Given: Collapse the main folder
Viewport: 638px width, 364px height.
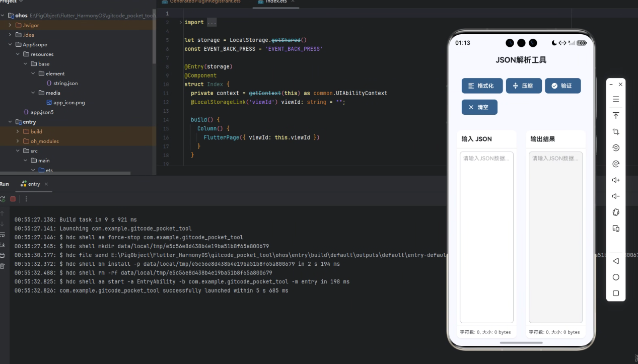Looking at the screenshot, I should [26, 161].
